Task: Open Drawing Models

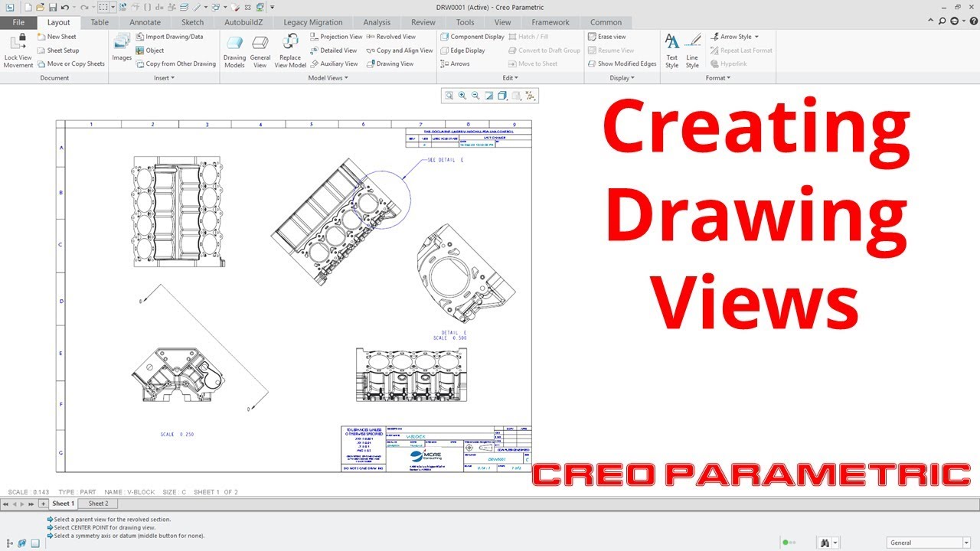Action: coord(234,51)
